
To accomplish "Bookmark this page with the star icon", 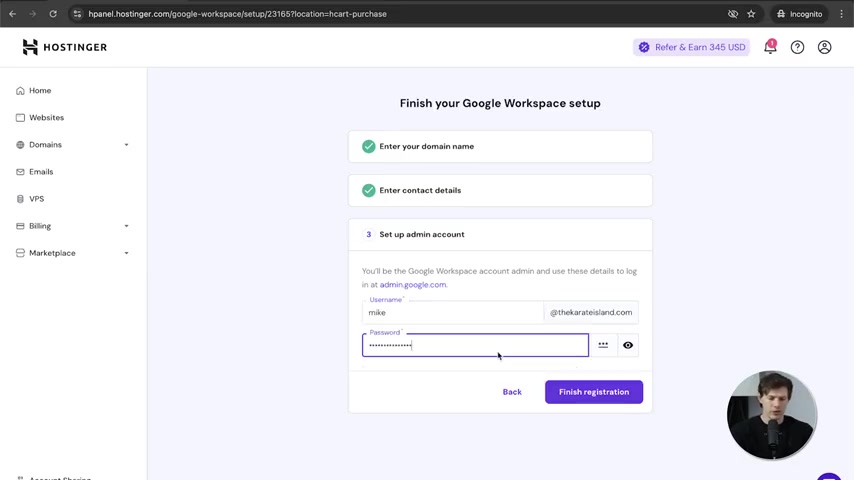I will pos(751,14).
